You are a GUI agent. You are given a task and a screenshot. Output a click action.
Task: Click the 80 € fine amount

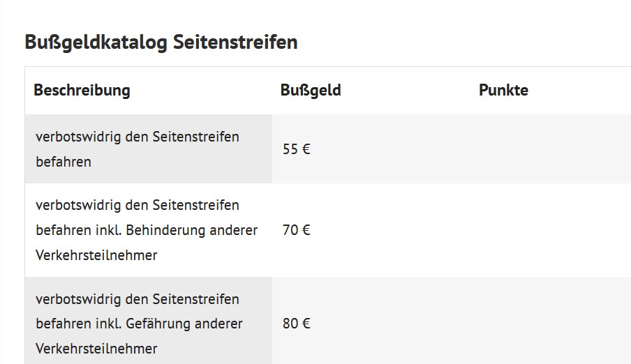point(297,324)
